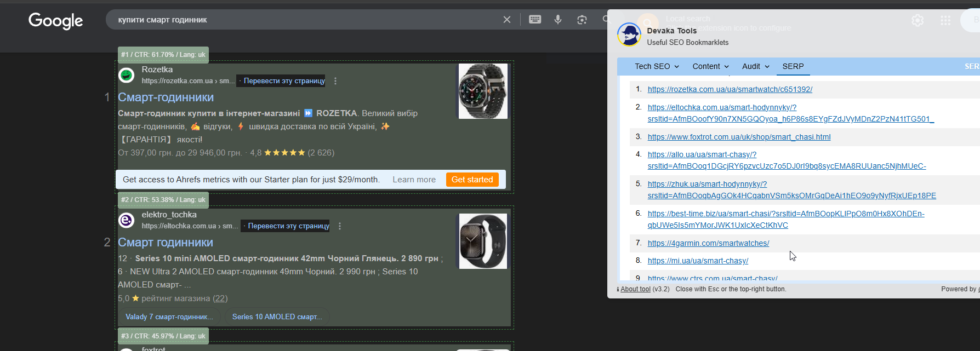Open the zhuk.ua smart-hodynnyky URL
The image size is (980, 351).
click(x=791, y=190)
